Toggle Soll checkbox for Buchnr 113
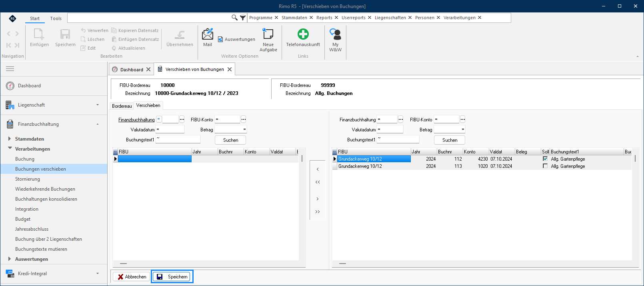 tap(545, 166)
